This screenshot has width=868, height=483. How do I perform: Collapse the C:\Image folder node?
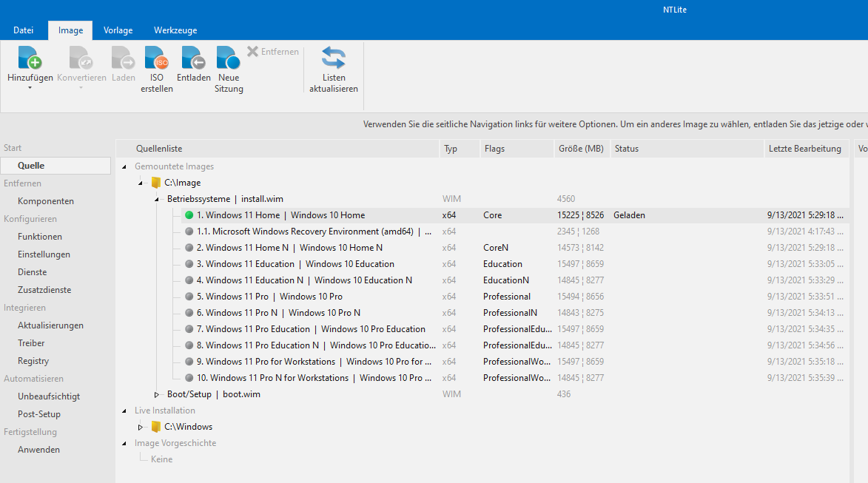(140, 183)
